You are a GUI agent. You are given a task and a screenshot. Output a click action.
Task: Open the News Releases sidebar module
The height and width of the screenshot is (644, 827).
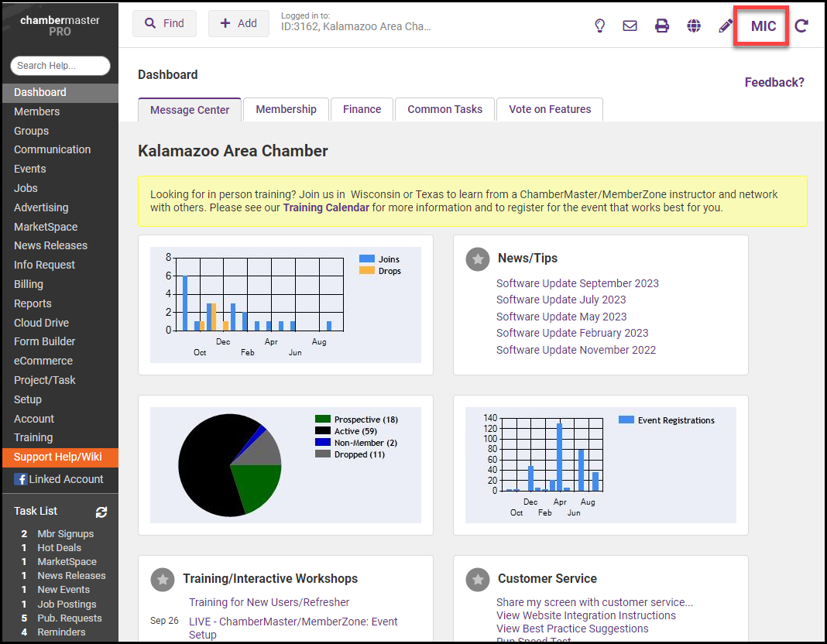(x=50, y=245)
